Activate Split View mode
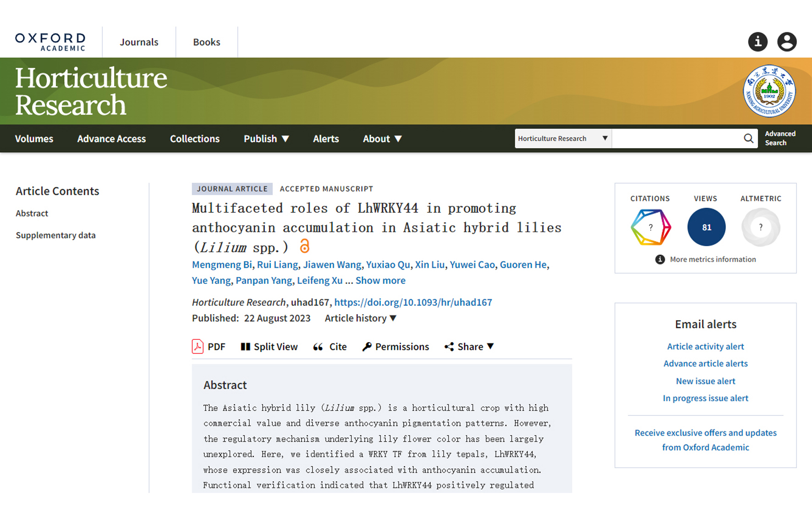 (269, 347)
